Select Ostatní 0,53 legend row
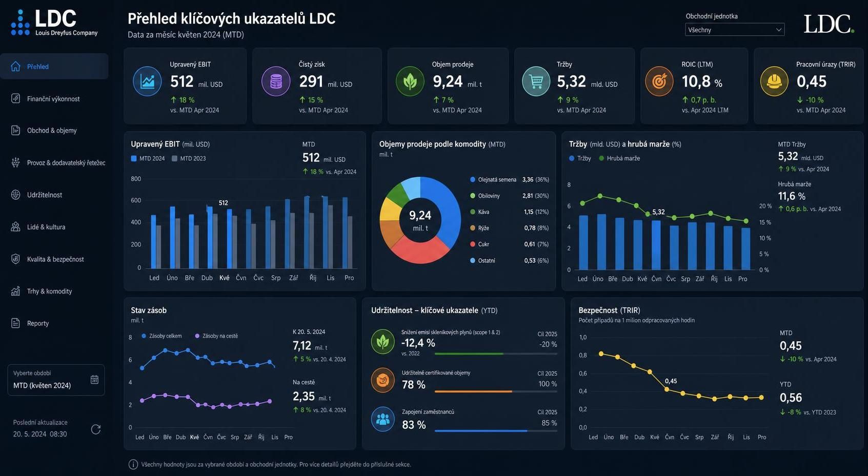Image resolution: width=868 pixels, height=476 pixels. [x=510, y=260]
